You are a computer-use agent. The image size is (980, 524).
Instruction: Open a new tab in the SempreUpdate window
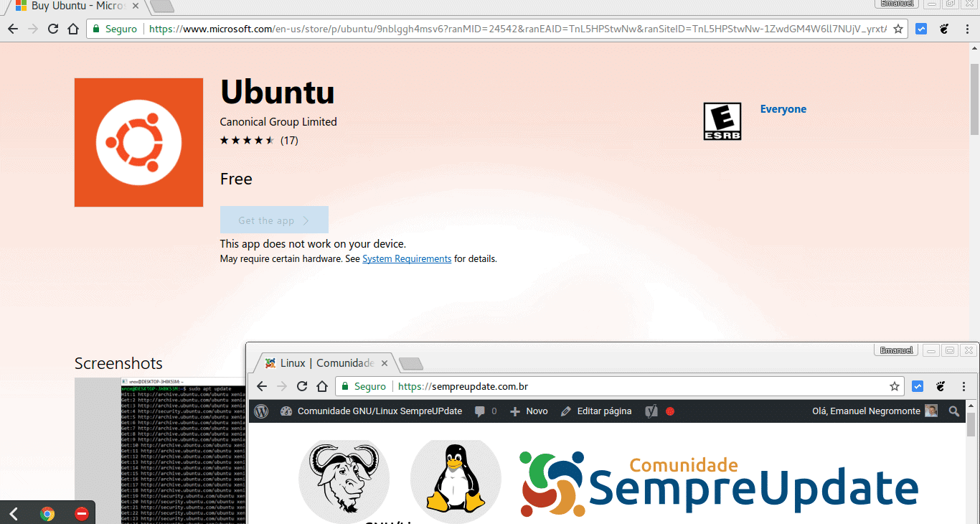click(410, 363)
